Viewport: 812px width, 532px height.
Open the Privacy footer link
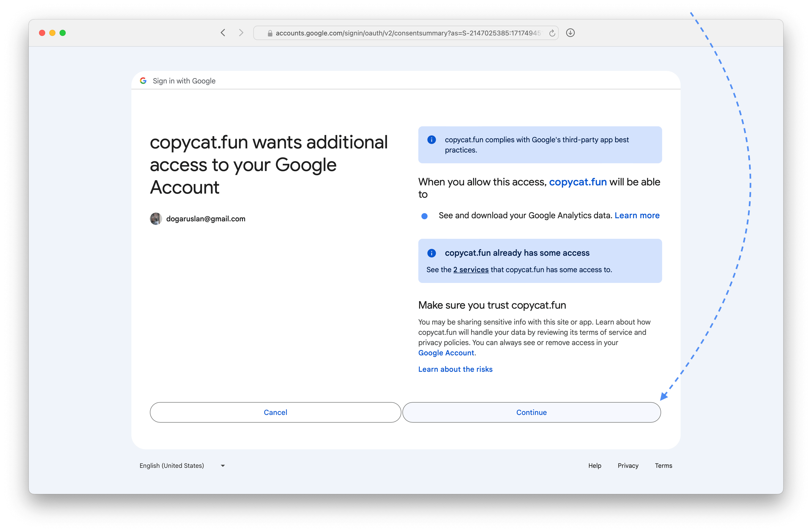[x=628, y=465]
